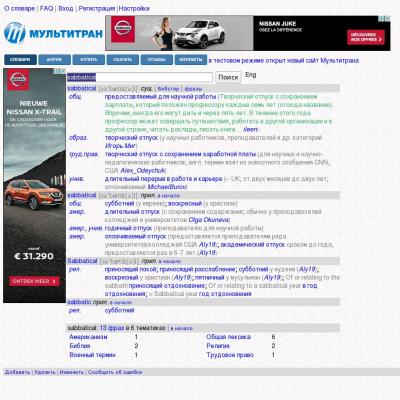Focus the sabbatical search input field

140,77
